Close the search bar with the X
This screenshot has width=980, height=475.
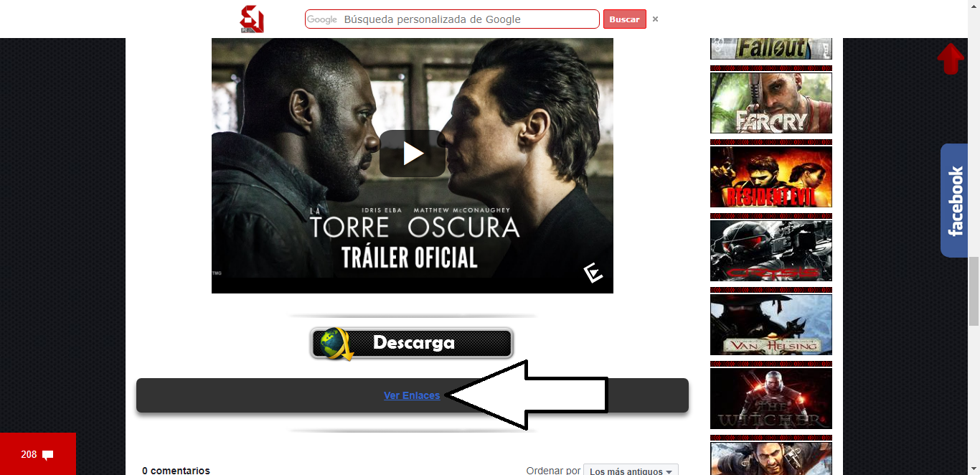click(x=655, y=19)
